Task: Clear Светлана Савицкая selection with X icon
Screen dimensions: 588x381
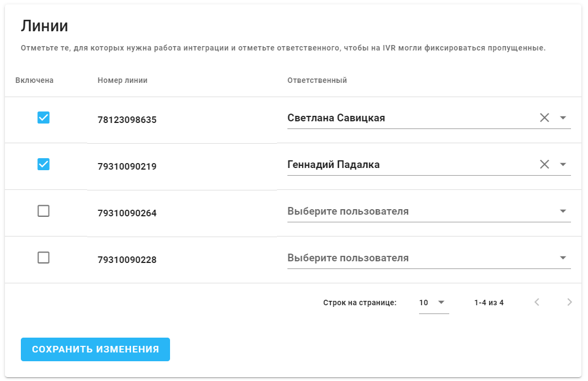Action: coord(544,117)
